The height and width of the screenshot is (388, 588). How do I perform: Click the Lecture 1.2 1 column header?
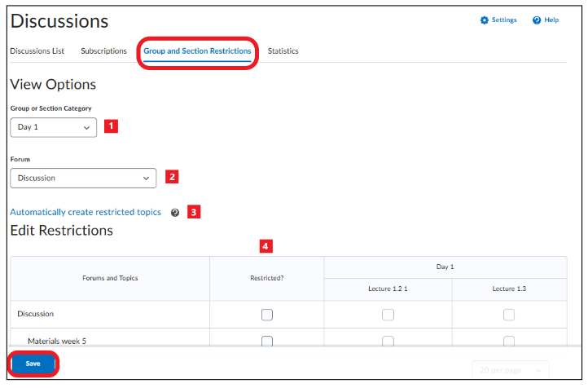click(x=388, y=289)
